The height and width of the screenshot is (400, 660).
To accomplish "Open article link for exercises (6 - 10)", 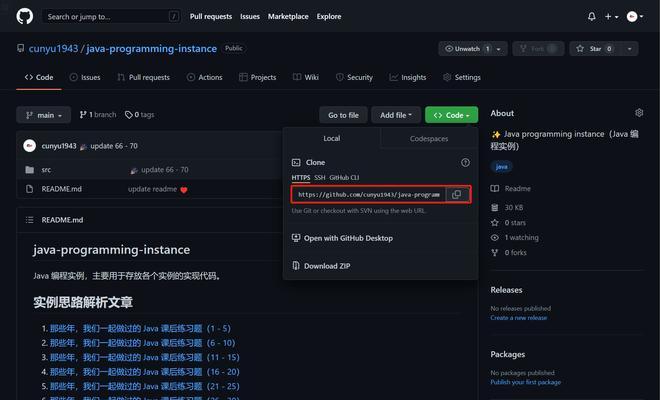I will (142, 343).
